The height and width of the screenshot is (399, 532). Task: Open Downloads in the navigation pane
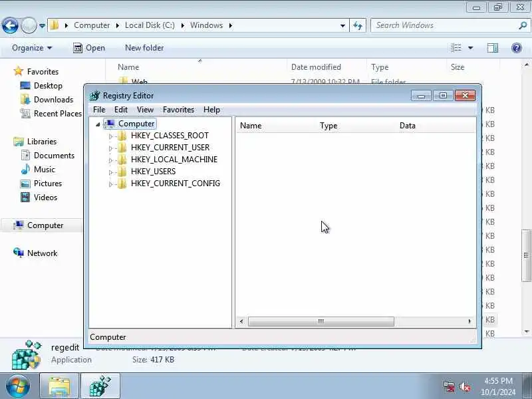point(53,99)
